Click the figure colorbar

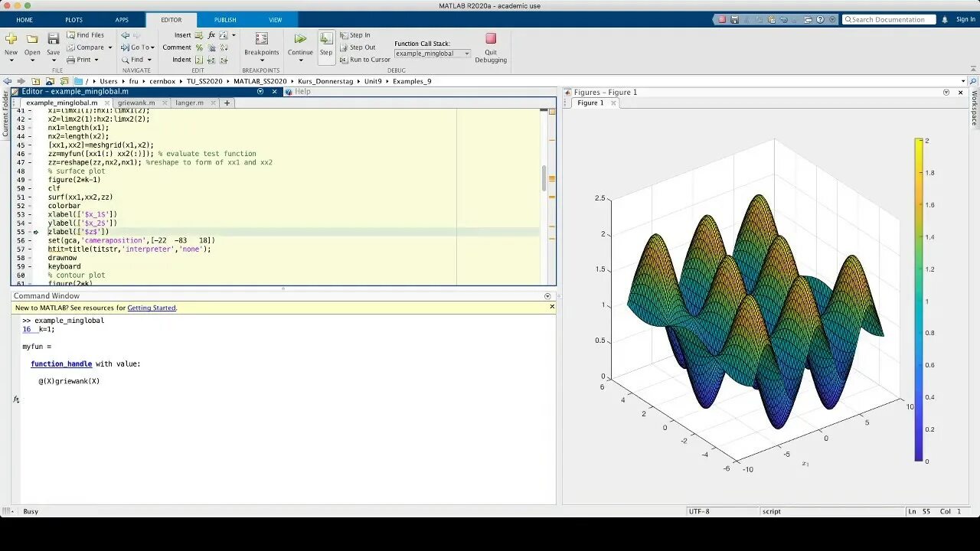(919, 300)
